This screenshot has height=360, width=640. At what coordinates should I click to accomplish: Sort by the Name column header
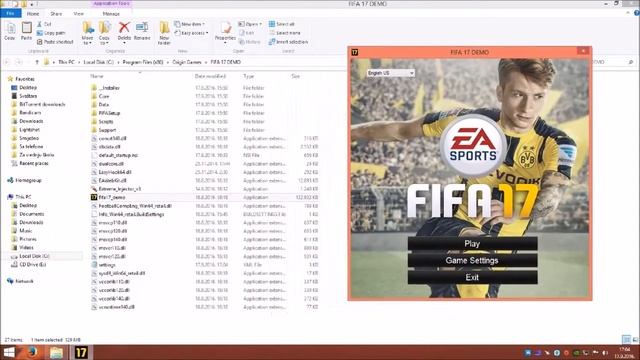[97, 76]
